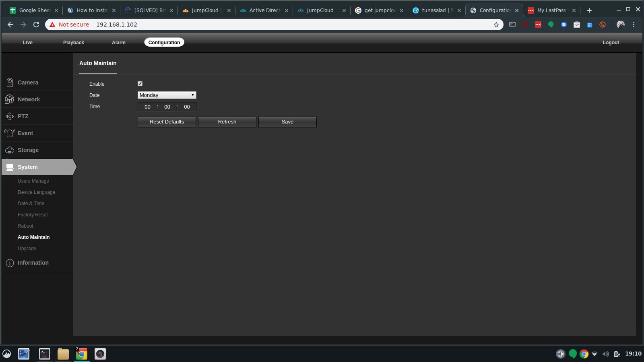
Task: Reload page using browser refresh icon
Action: (36, 25)
